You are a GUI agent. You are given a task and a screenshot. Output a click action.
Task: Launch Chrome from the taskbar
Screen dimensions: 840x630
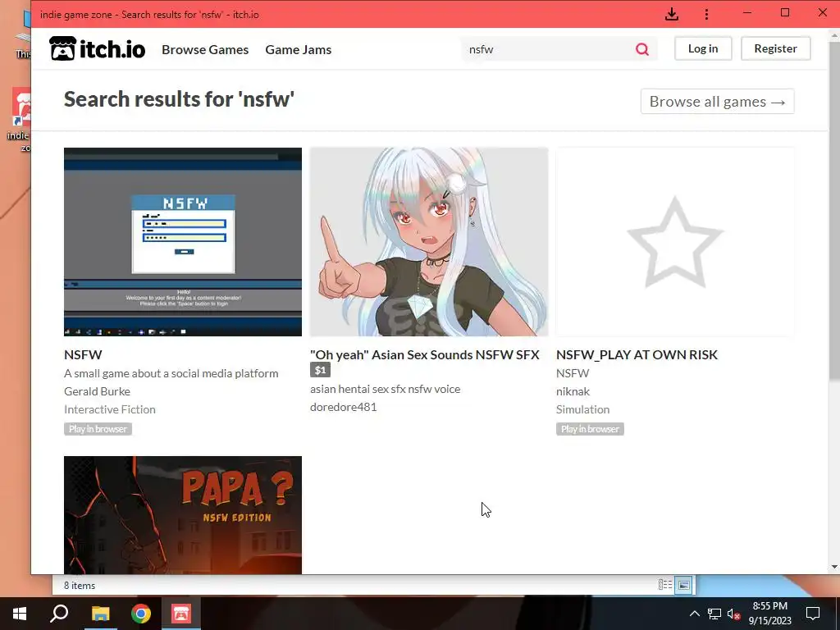141,614
